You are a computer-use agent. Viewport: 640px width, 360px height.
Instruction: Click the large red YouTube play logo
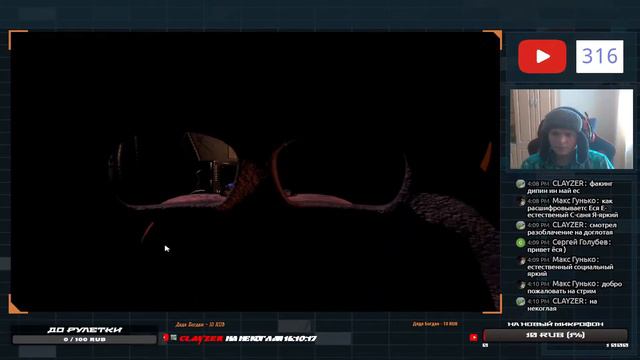(542, 56)
